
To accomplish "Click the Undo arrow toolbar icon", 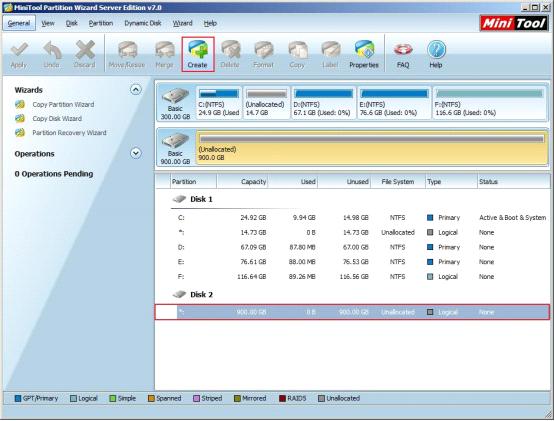I will coord(52,50).
